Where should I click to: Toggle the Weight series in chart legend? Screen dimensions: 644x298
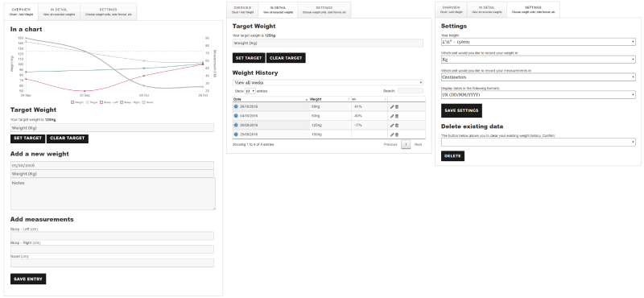77,102
